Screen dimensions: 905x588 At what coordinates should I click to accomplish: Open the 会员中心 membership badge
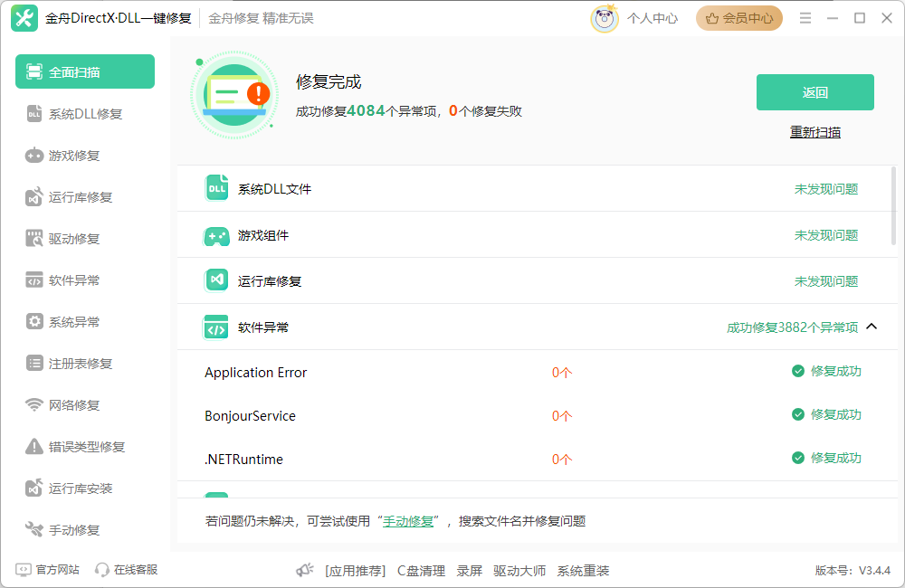tap(738, 17)
